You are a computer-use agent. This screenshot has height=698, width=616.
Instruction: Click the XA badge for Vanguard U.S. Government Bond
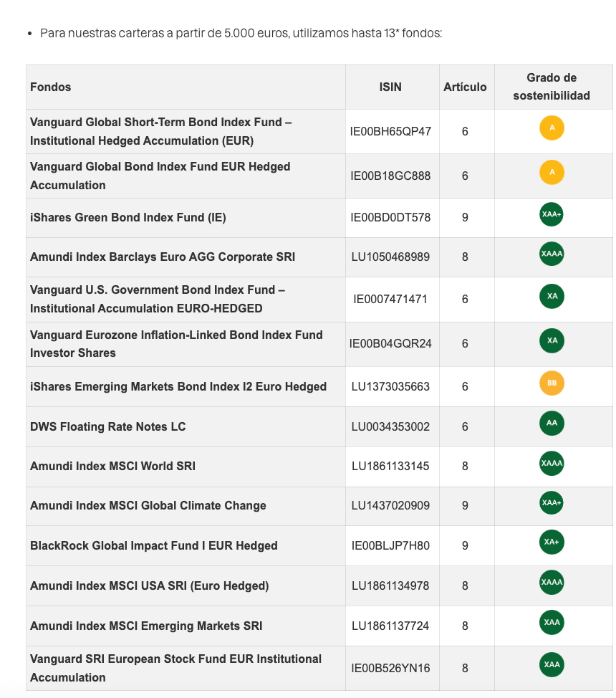[x=552, y=296]
